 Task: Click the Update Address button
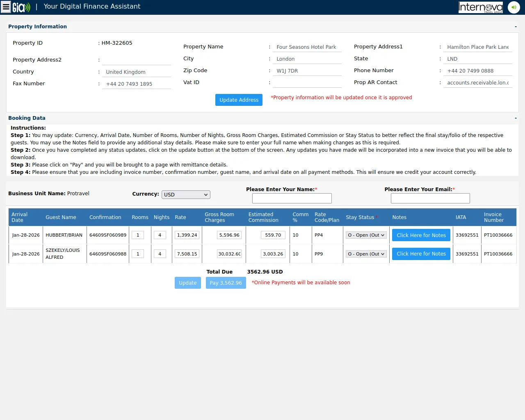[x=239, y=100]
